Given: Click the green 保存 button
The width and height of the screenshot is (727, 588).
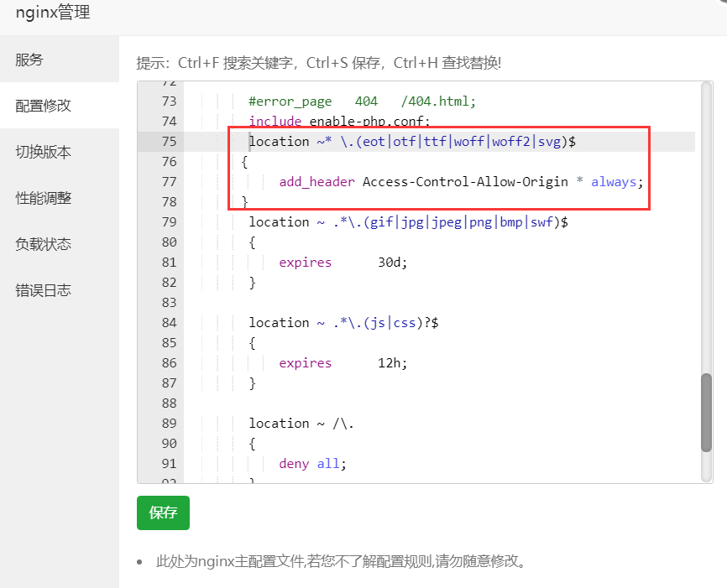Looking at the screenshot, I should [163, 513].
